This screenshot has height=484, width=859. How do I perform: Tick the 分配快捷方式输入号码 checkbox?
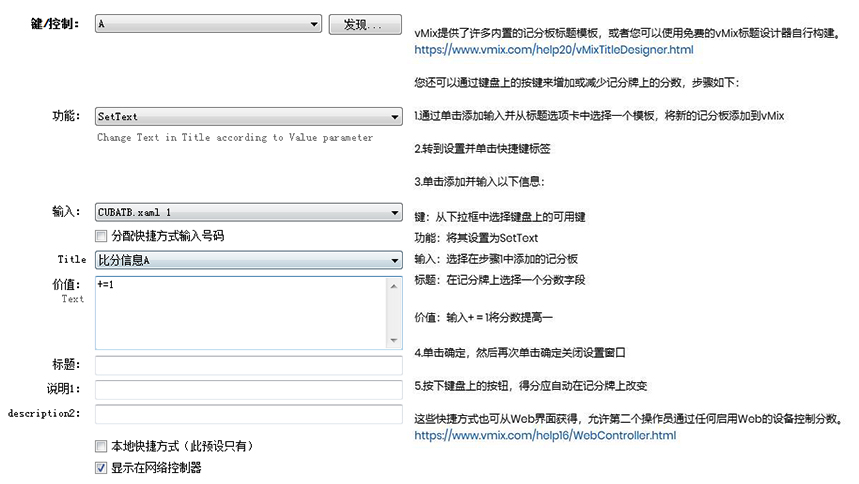101,236
